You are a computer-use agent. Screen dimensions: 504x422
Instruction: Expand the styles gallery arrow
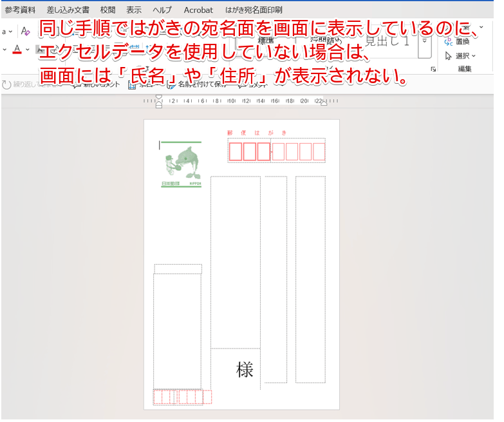click(425, 41)
